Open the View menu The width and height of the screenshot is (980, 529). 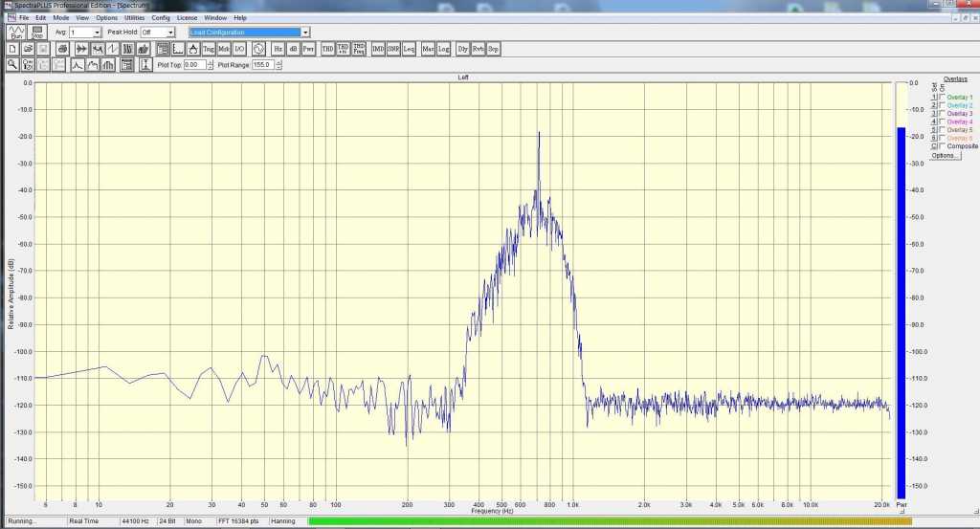[x=82, y=17]
